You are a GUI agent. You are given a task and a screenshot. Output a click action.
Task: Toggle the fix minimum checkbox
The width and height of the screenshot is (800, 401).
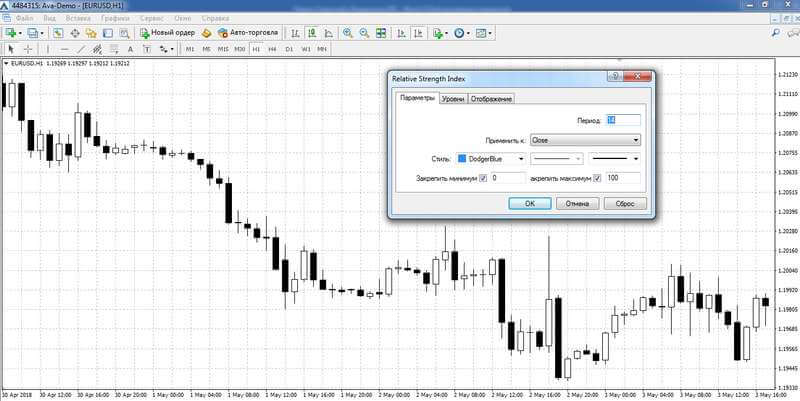pos(483,178)
